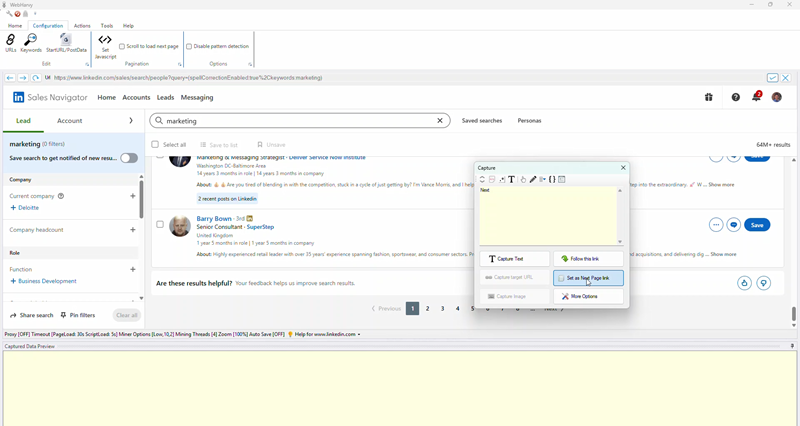The width and height of the screenshot is (800, 426).
Task: Check the box next to Barry Bown
Action: (160, 224)
